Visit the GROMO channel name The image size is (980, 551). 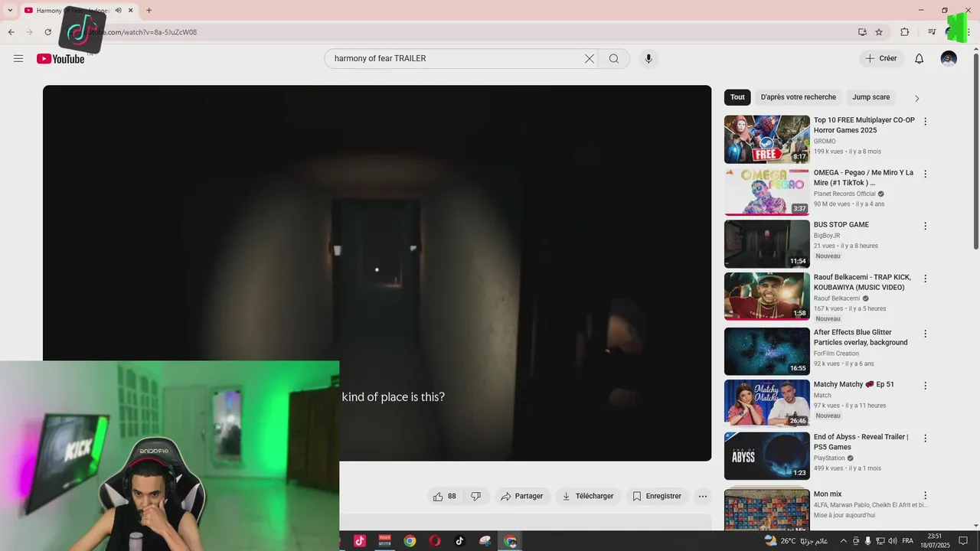coord(825,142)
